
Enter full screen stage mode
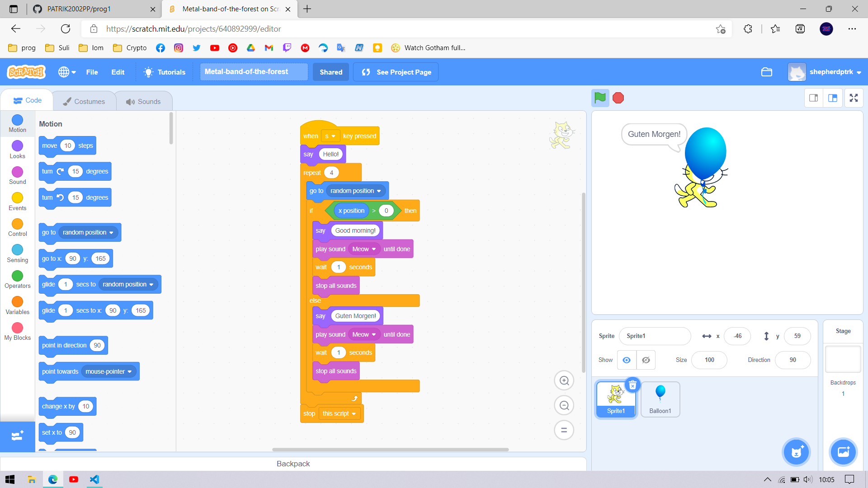click(854, 98)
